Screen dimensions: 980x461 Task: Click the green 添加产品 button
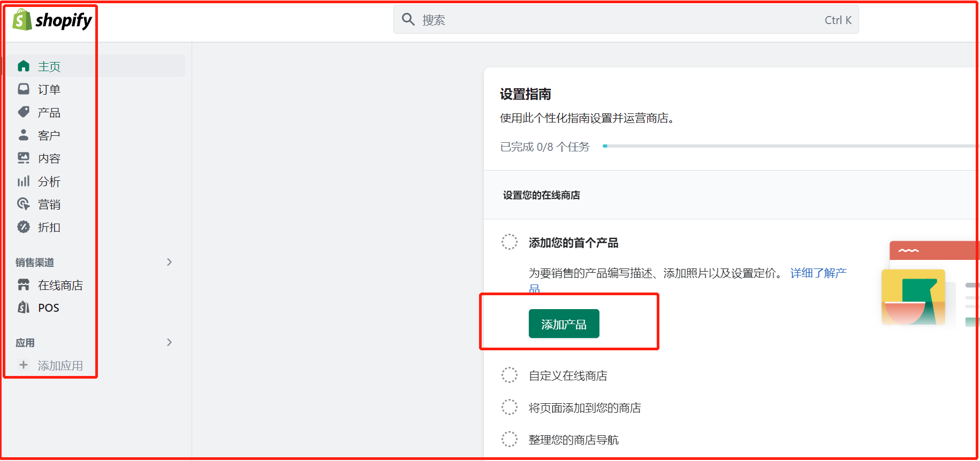pyautogui.click(x=564, y=324)
